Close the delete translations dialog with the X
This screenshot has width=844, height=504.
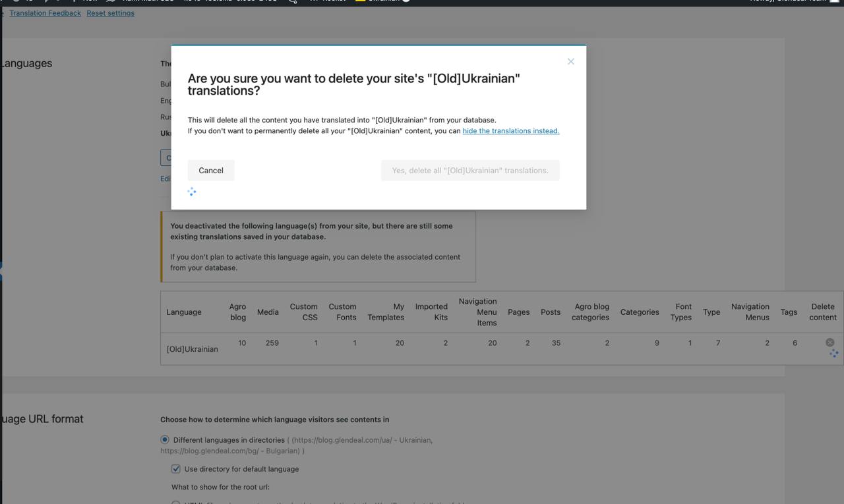pyautogui.click(x=571, y=61)
